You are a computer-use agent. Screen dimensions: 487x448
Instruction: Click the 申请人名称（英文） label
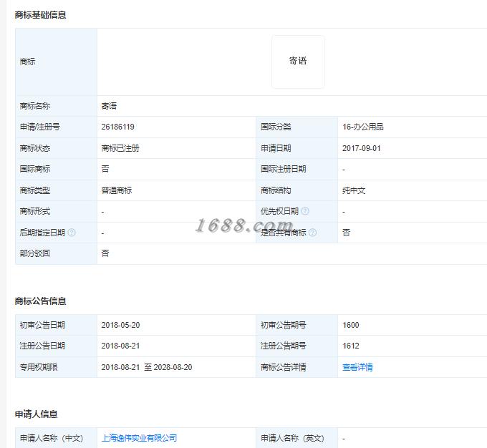292,438
